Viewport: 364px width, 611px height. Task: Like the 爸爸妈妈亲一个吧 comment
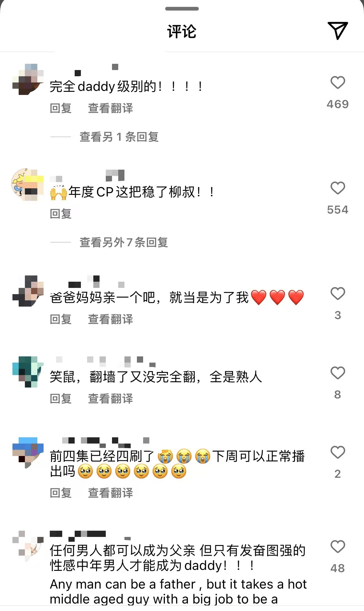coord(338,294)
